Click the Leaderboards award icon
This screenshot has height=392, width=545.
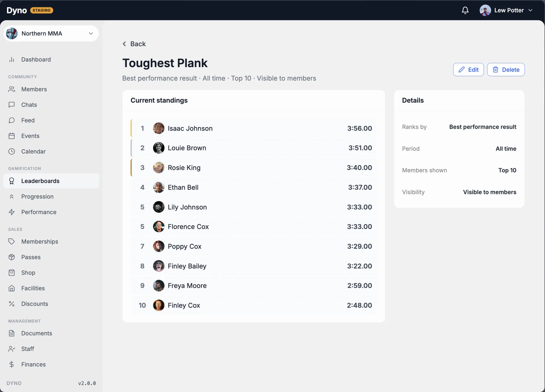12,181
